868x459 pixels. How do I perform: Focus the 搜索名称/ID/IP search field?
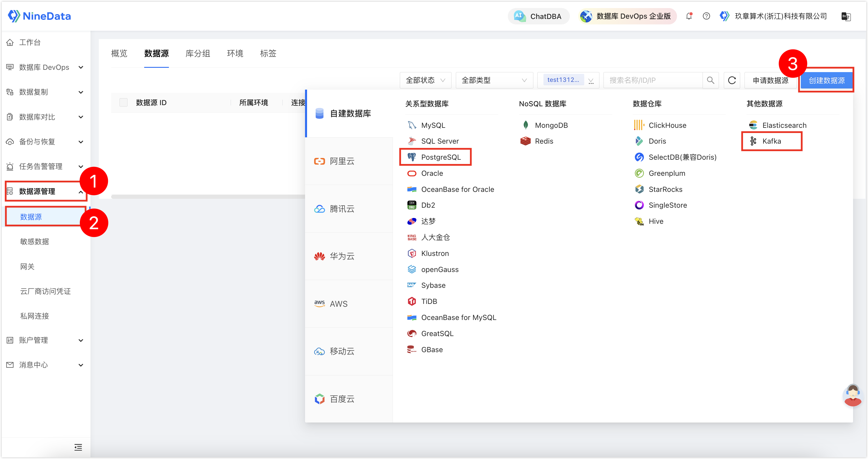pos(653,80)
